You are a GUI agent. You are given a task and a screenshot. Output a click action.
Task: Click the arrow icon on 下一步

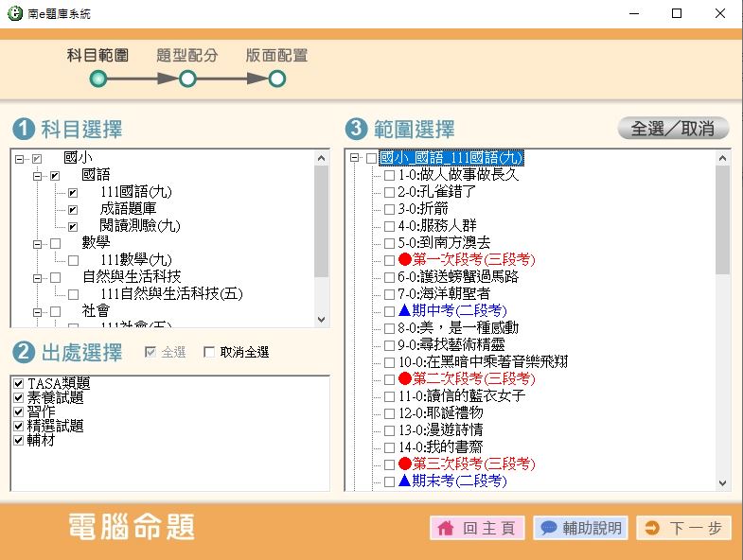pyautogui.click(x=651, y=529)
